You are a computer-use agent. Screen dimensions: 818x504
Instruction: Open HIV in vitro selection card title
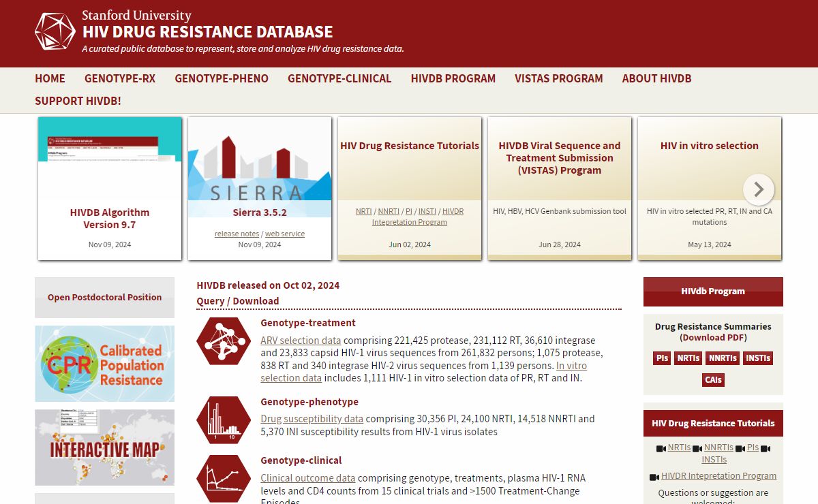coord(710,146)
